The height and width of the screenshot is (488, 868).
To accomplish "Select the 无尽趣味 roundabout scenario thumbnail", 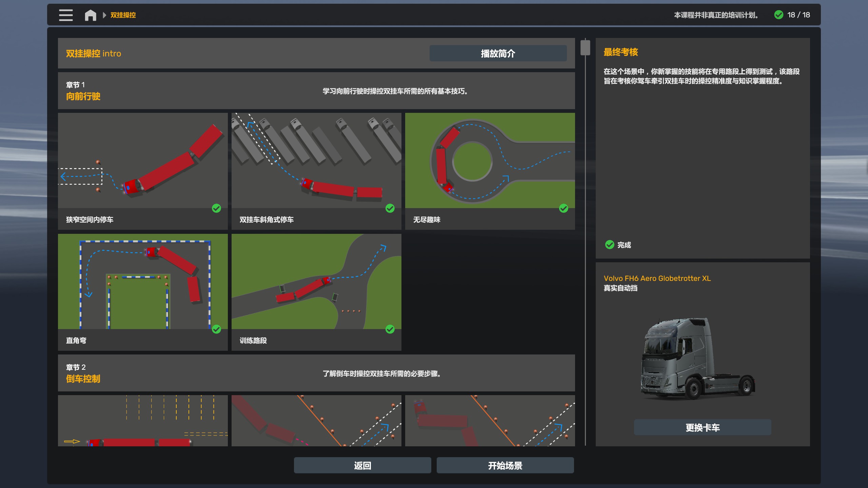I will tap(490, 161).
